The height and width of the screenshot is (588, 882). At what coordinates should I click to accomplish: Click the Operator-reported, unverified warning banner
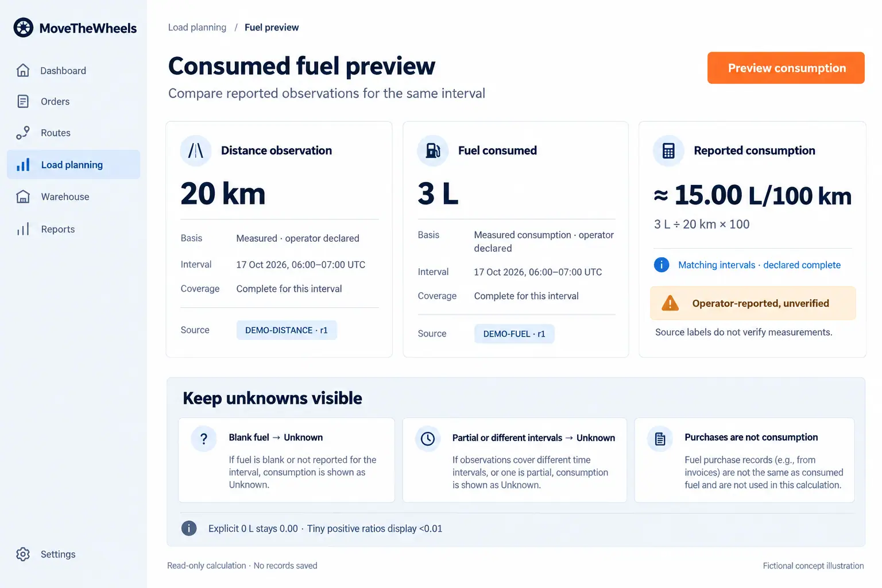tap(753, 303)
